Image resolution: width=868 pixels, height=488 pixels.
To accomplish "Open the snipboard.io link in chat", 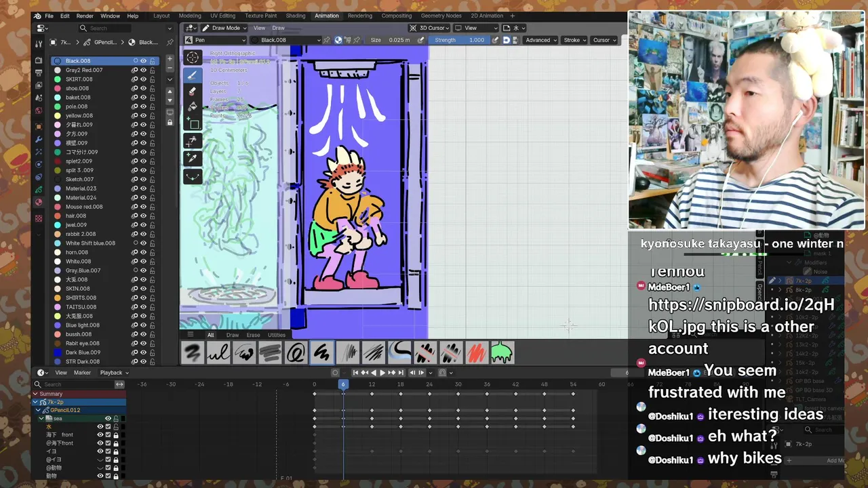I will (x=741, y=315).
